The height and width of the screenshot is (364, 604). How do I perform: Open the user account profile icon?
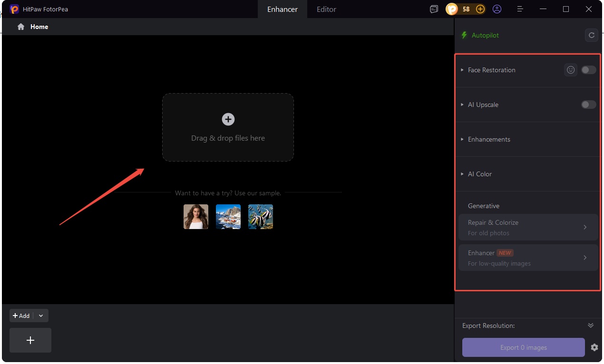coord(497,9)
